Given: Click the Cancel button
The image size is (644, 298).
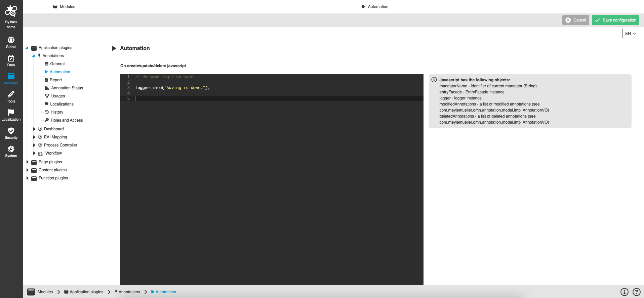Looking at the screenshot, I should click(x=575, y=20).
